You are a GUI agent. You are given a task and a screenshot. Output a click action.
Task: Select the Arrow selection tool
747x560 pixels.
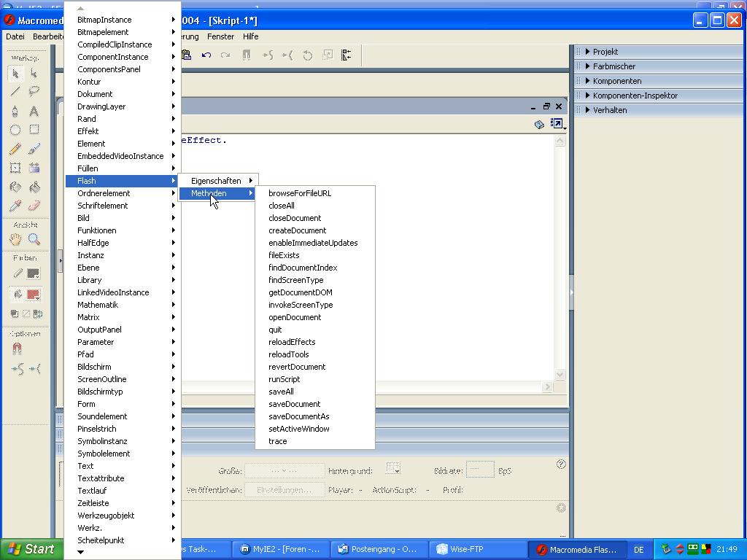click(15, 74)
